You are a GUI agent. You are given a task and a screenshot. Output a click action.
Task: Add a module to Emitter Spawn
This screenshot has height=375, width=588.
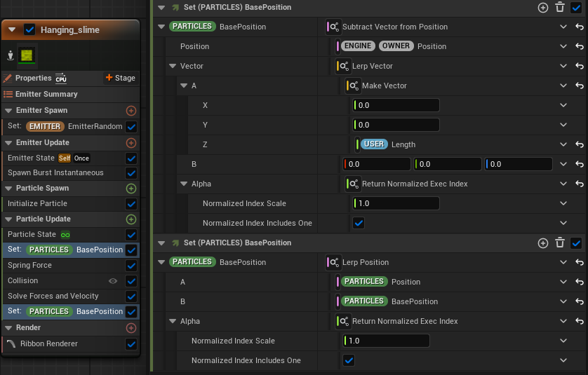[131, 111]
